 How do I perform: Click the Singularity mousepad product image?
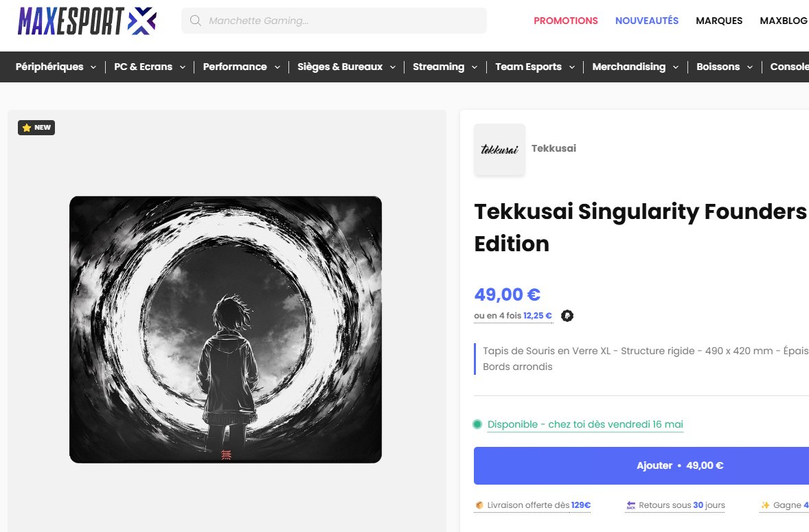coord(225,329)
